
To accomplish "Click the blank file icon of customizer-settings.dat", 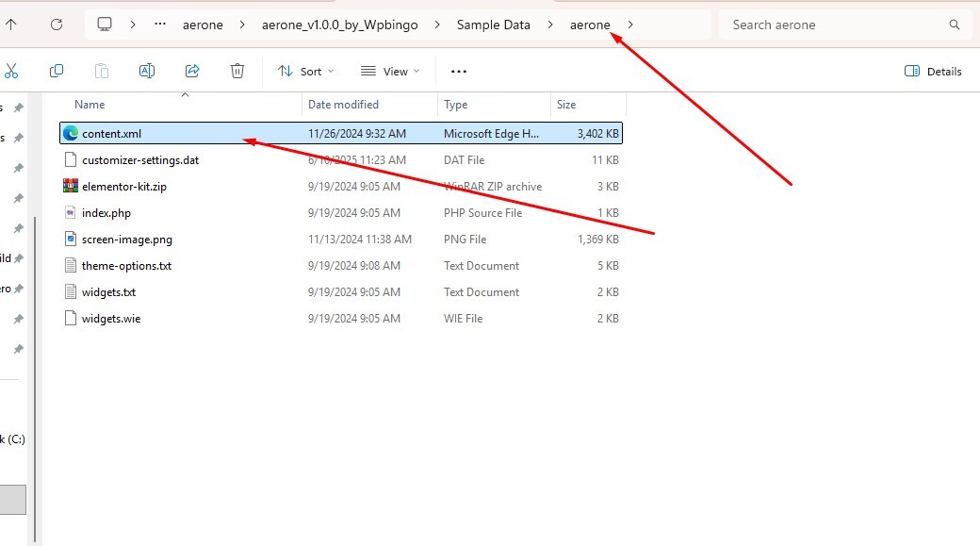I will click(x=71, y=159).
